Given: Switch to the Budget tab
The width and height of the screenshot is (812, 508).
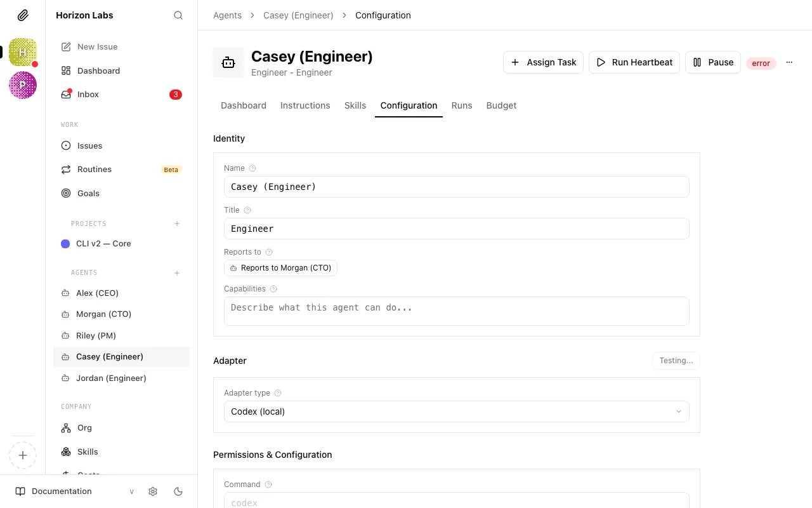Looking at the screenshot, I should coord(501,105).
